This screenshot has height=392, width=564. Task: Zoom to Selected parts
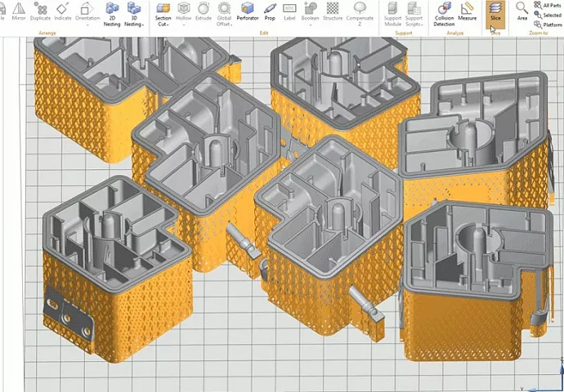(548, 15)
